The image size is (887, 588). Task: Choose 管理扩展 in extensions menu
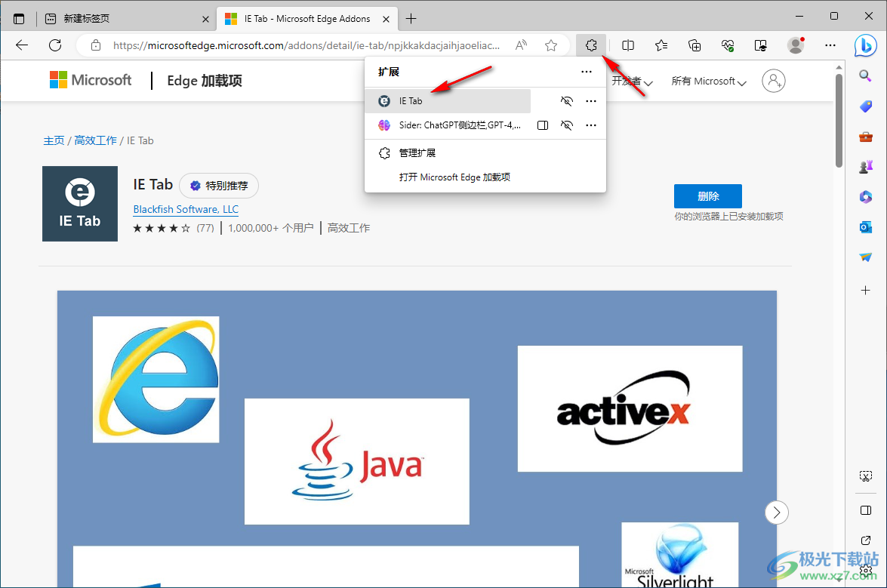(x=485, y=153)
